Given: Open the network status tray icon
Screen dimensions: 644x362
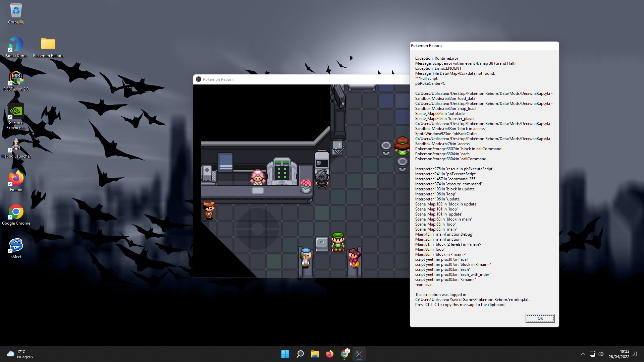Looking at the screenshot, I should click(592, 354).
